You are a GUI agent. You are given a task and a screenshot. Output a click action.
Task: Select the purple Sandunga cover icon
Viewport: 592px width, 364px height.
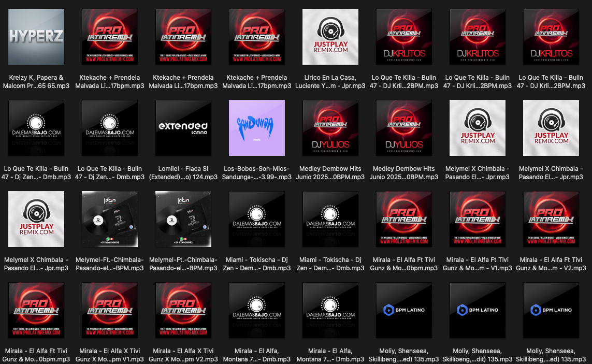tap(257, 128)
